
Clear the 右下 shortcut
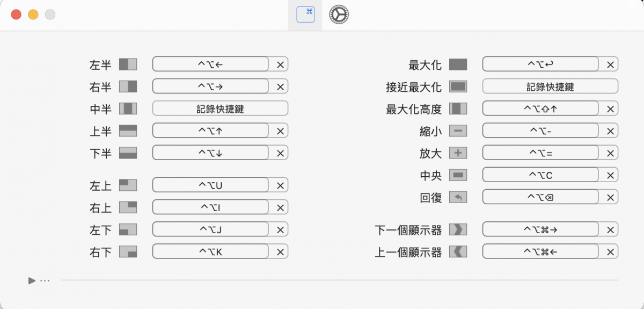coord(280,252)
